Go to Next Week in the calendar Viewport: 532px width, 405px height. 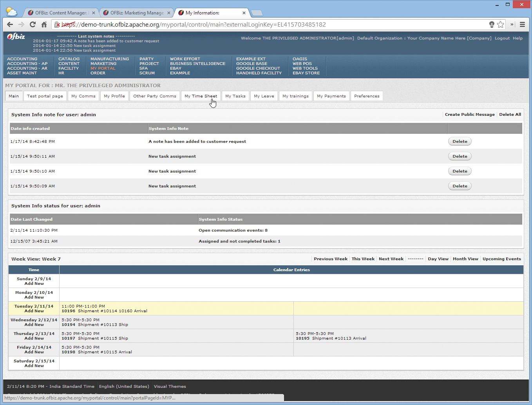(x=391, y=259)
